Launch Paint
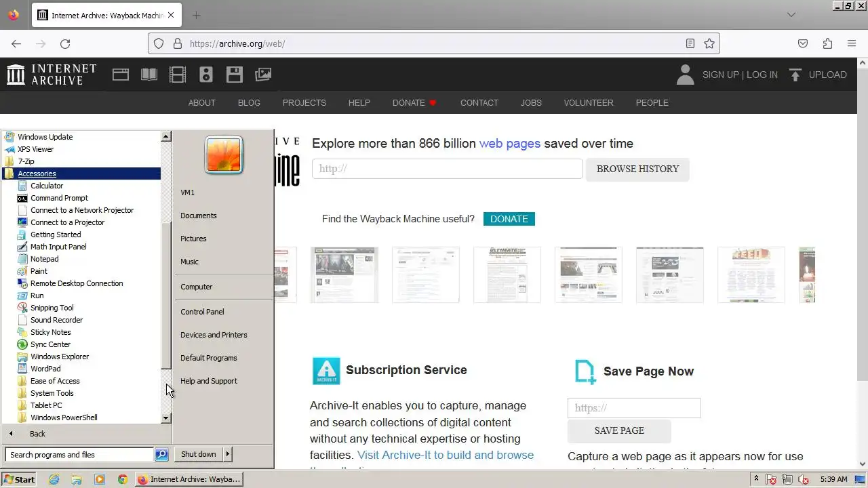 pyautogui.click(x=39, y=271)
